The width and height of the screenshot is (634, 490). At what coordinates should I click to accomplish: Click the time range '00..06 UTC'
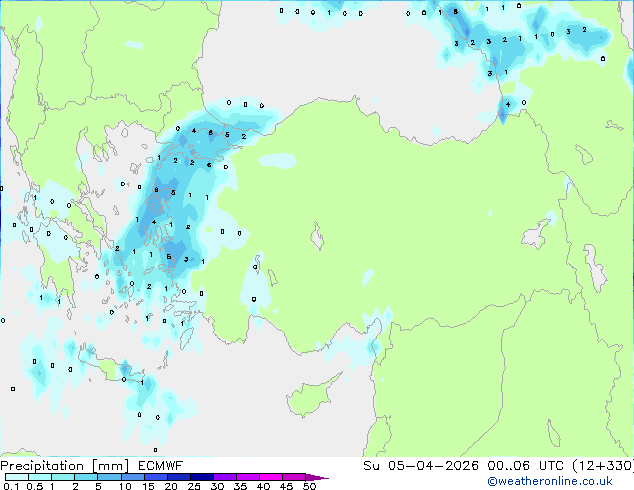(525, 466)
